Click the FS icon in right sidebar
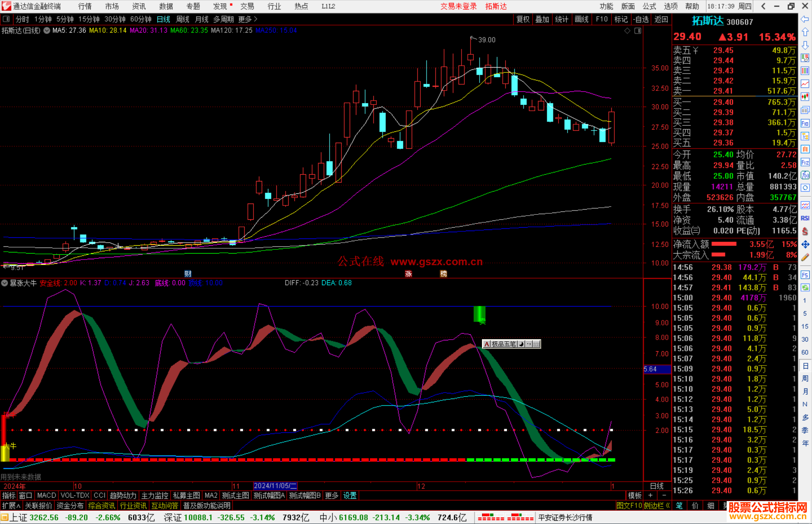This screenshot has height=524, width=812. pos(805,275)
